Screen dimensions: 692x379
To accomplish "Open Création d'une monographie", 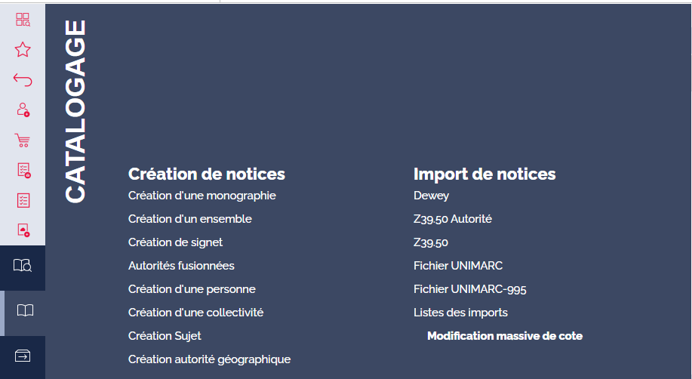I will pyautogui.click(x=202, y=195).
